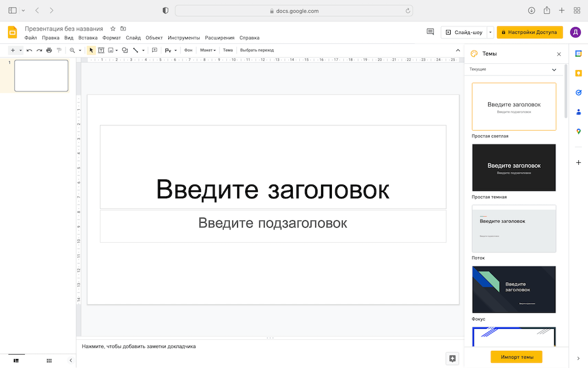The image size is (588, 368).
Task: Select the shape tool
Action: (125, 50)
